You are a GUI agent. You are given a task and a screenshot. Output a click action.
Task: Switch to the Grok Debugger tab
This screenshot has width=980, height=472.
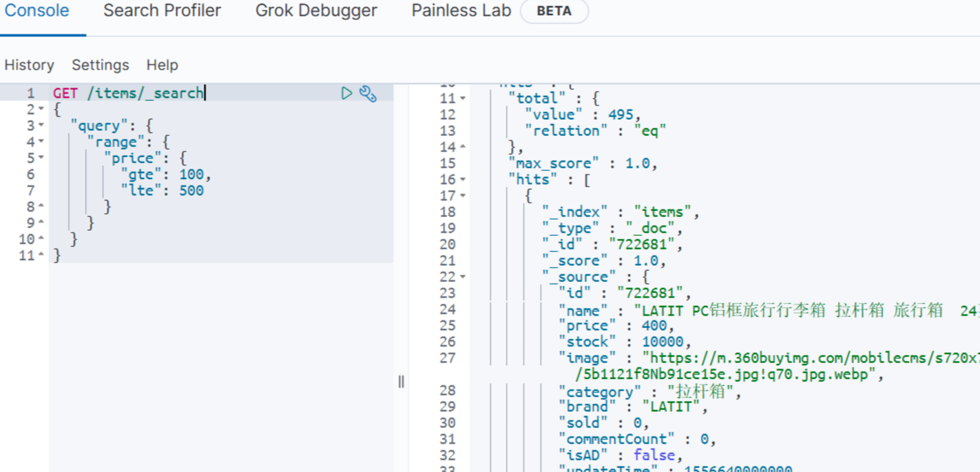tap(316, 11)
